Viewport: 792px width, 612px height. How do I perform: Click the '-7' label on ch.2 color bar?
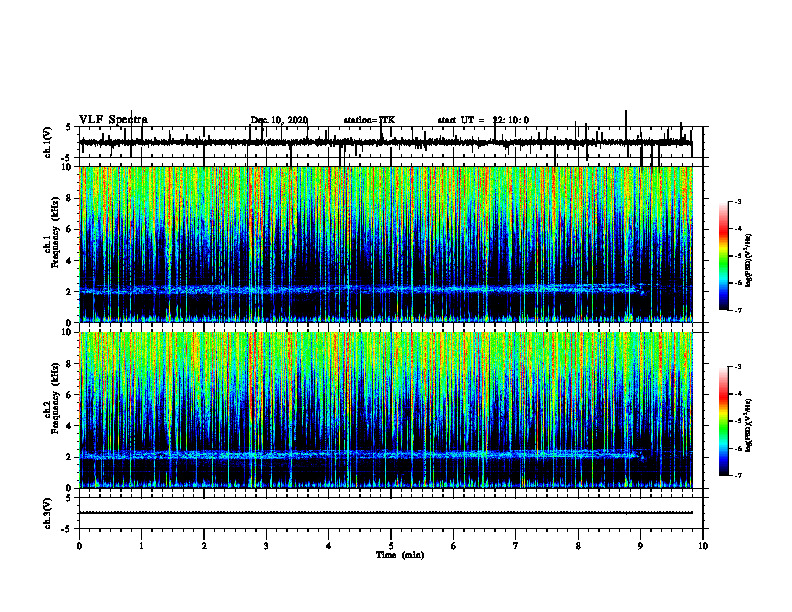coord(738,475)
